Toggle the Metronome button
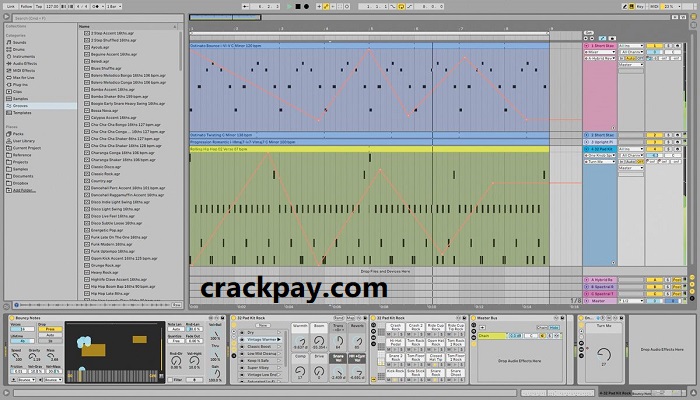 pyautogui.click(x=96, y=6)
